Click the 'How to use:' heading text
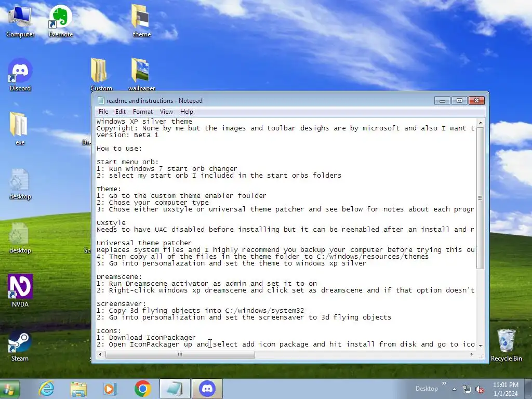The image size is (532, 399). pos(119,149)
